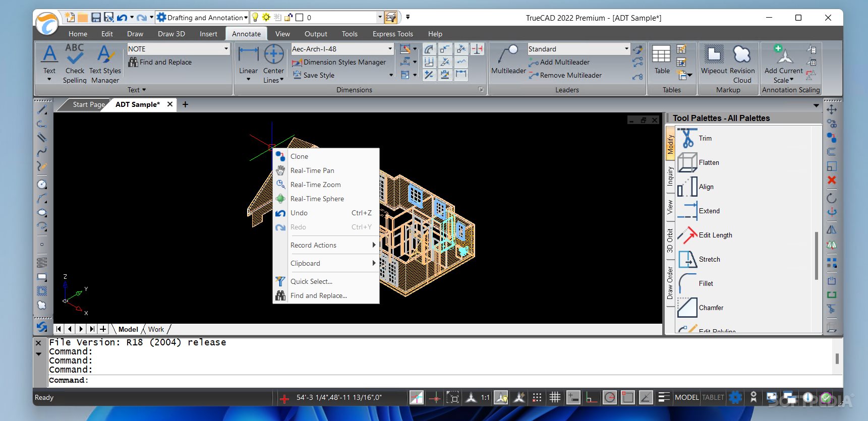The image size is (868, 421).
Task: Toggle the TABLET mode button
Action: (x=713, y=397)
